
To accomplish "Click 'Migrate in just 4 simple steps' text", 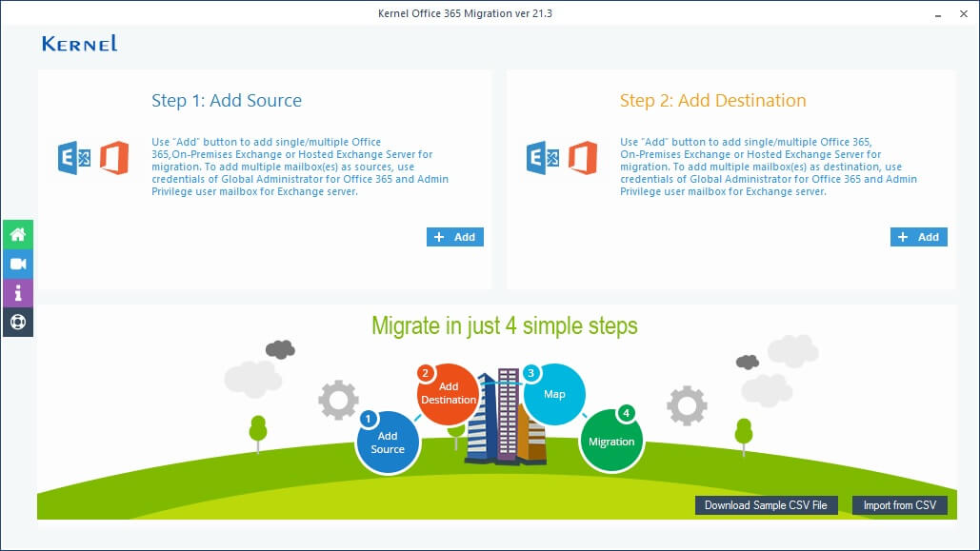I will pos(505,325).
